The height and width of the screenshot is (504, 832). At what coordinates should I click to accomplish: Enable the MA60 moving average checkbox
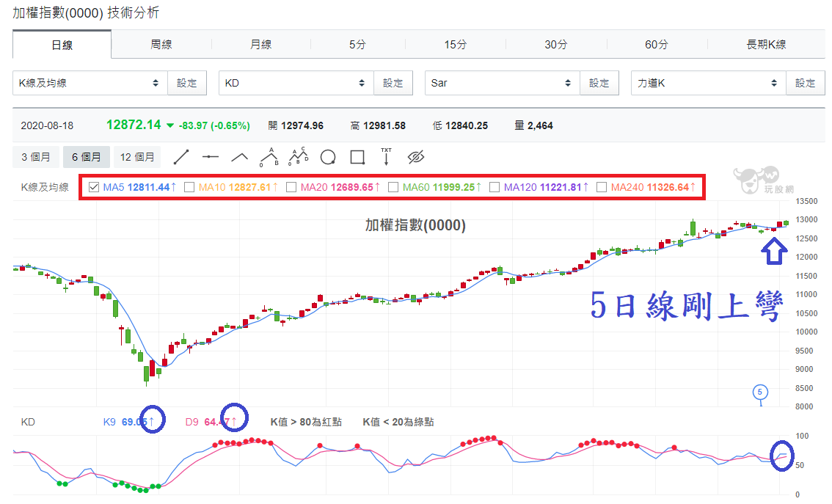point(393,187)
